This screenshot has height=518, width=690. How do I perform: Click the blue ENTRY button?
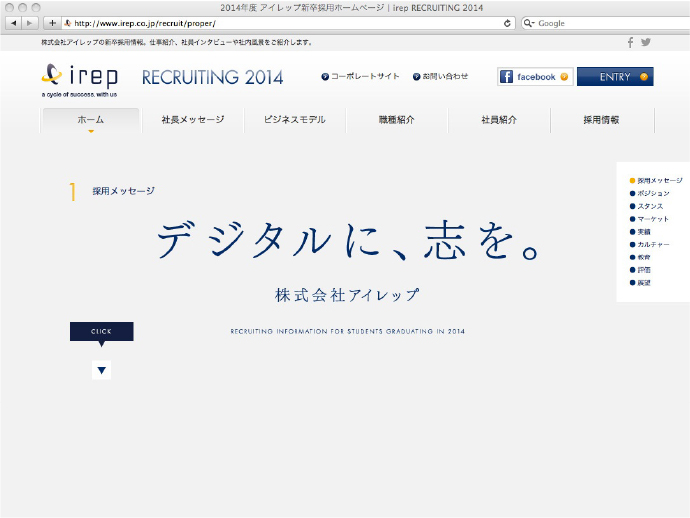pyautogui.click(x=615, y=77)
